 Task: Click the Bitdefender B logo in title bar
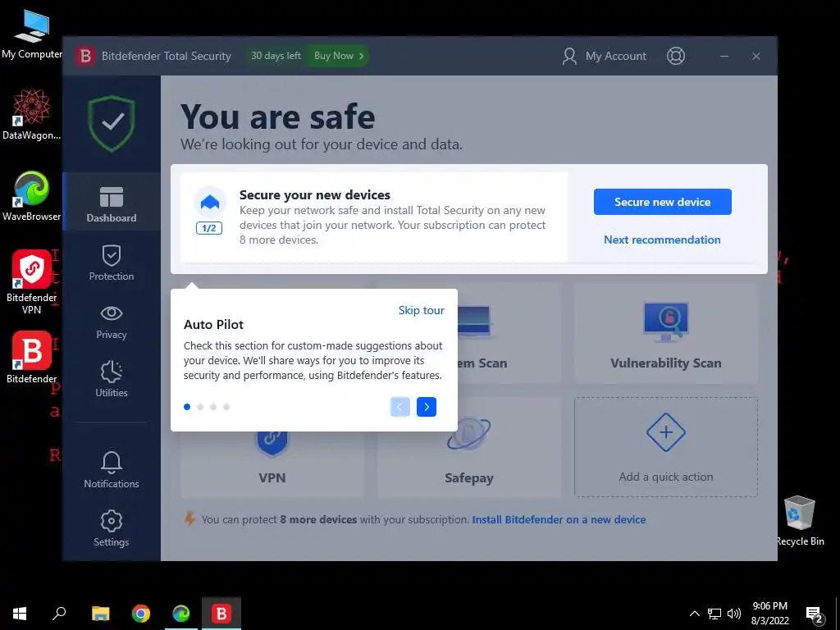pyautogui.click(x=84, y=56)
